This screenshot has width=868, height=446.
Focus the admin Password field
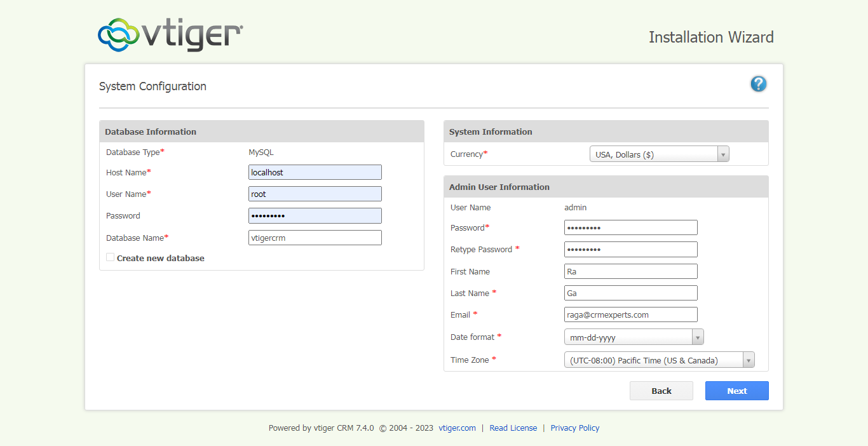630,227
